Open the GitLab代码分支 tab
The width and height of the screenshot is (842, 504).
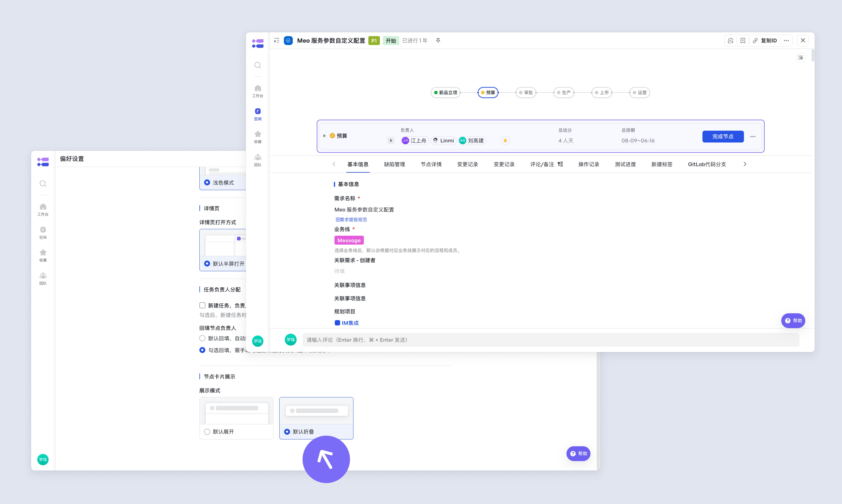pyautogui.click(x=707, y=164)
